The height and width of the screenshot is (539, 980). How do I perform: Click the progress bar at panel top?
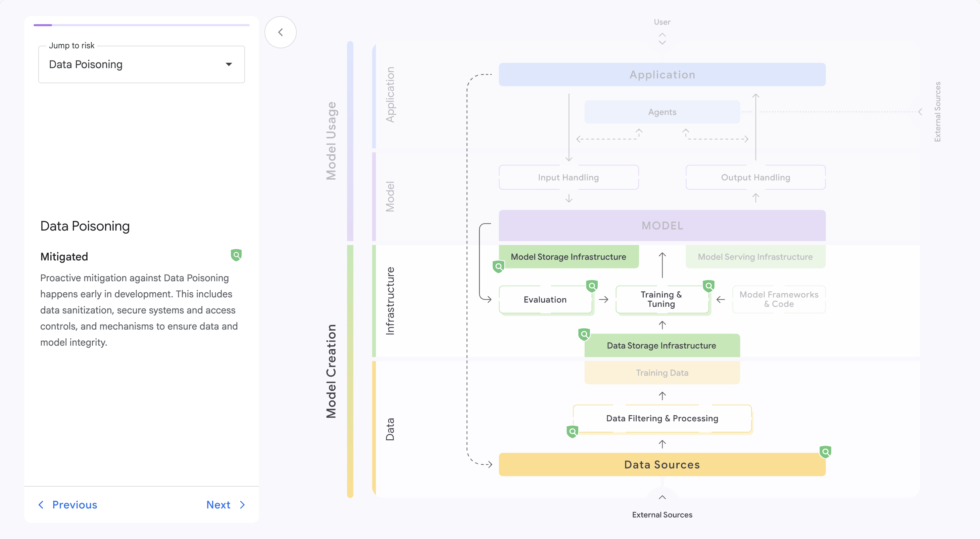point(141,25)
